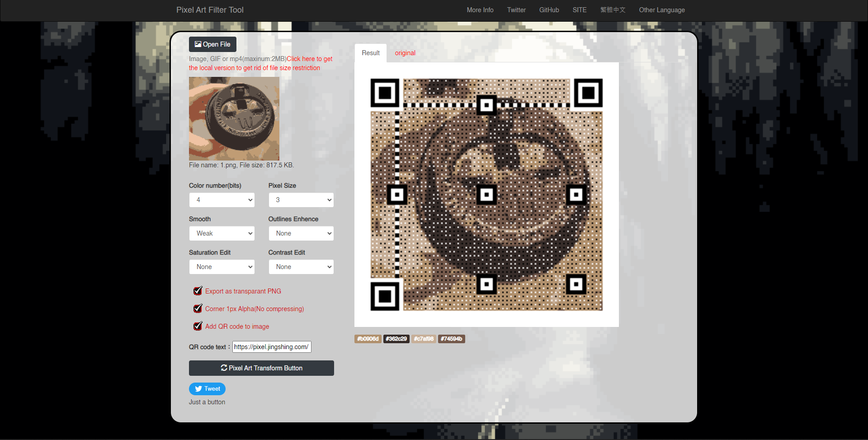The image size is (868, 440).
Task: Click the 'Add QR code to image' label
Action: click(237, 326)
